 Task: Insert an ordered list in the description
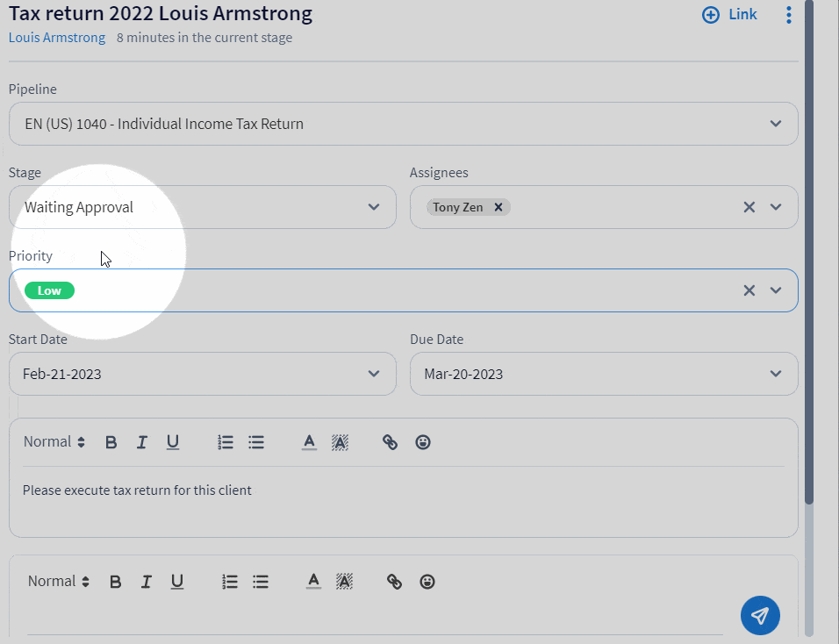click(x=225, y=441)
